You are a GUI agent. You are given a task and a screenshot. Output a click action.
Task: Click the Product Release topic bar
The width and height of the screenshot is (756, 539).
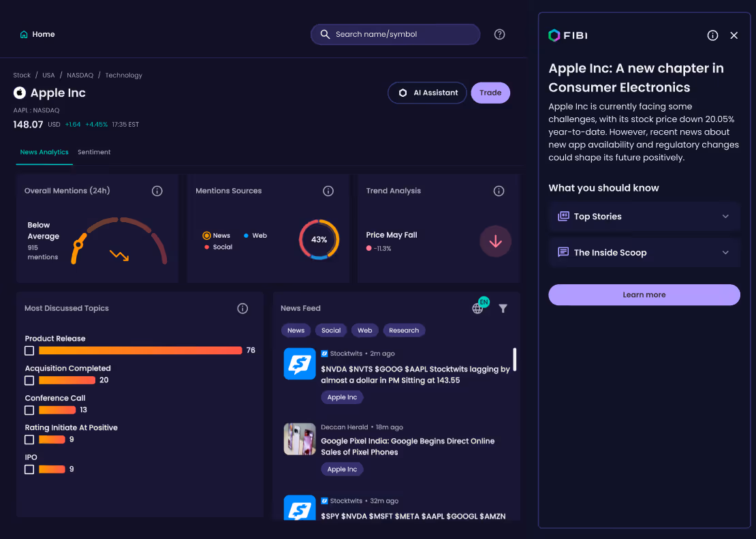(140, 351)
